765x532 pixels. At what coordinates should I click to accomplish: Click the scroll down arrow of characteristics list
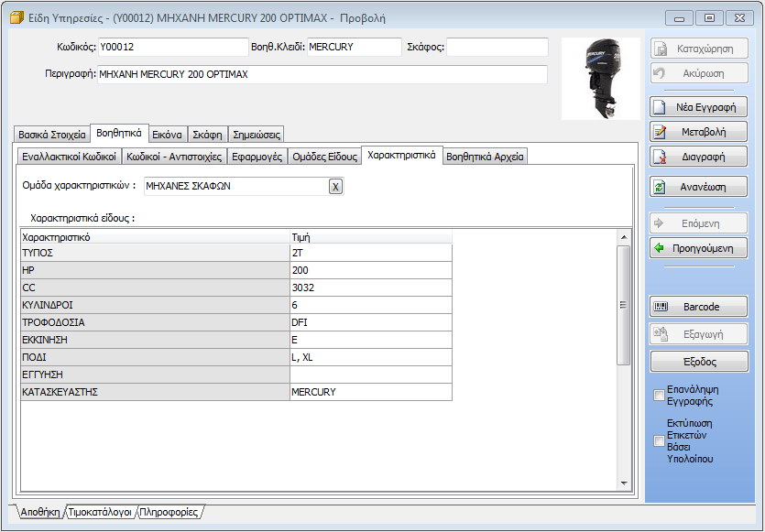pos(624,483)
